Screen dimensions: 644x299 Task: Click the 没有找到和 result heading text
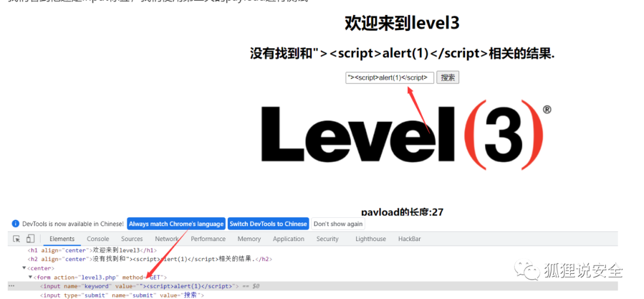pyautogui.click(x=402, y=54)
